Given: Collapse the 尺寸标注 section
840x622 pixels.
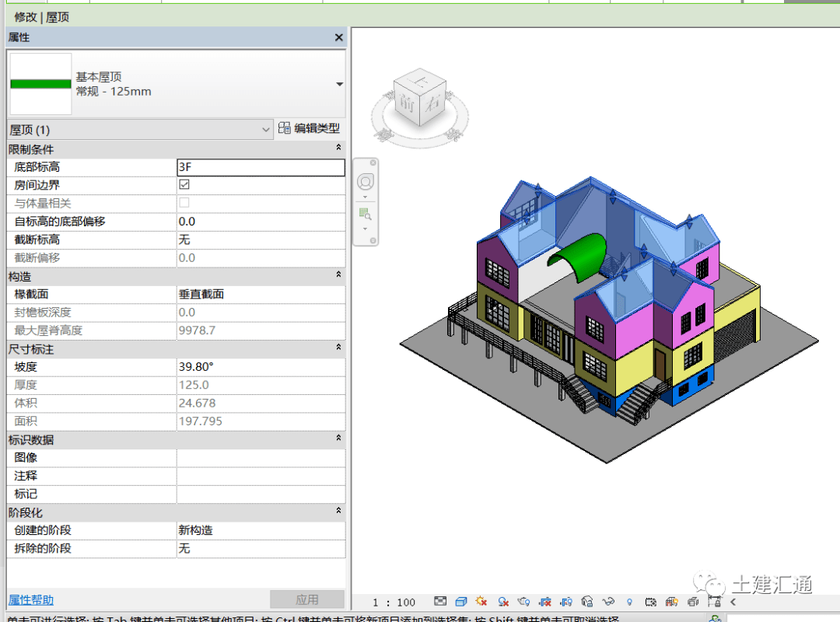Looking at the screenshot, I should pos(338,349).
